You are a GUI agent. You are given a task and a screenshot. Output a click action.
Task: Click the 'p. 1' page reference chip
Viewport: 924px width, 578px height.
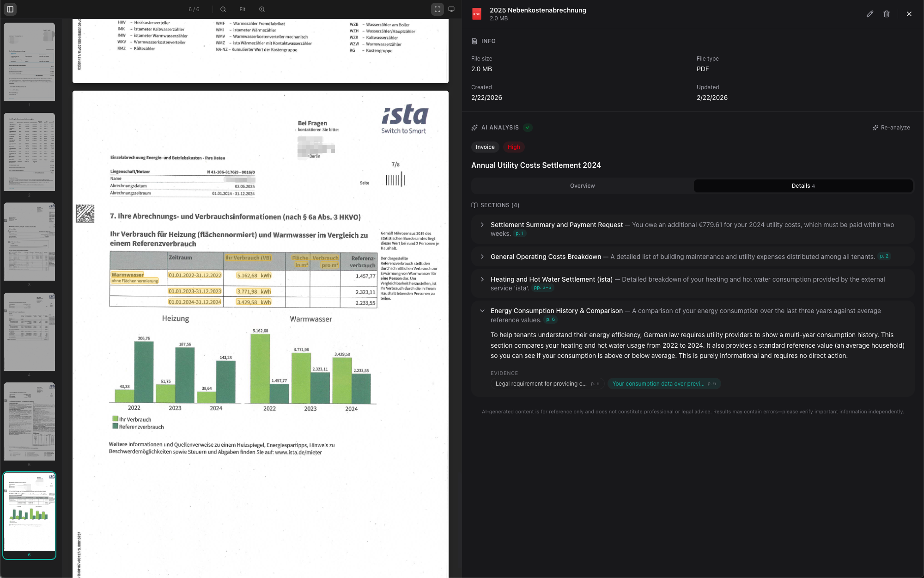click(519, 234)
